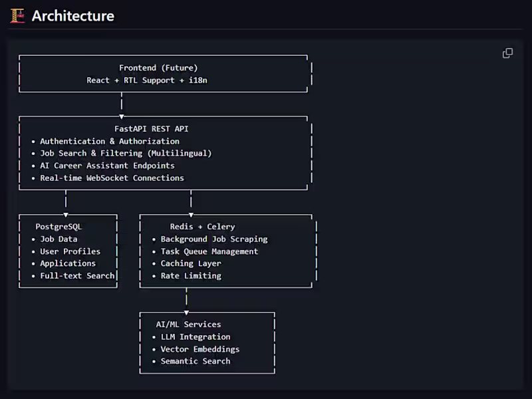Select the LLM Integration list entry
532x399 pixels.
[195, 336]
